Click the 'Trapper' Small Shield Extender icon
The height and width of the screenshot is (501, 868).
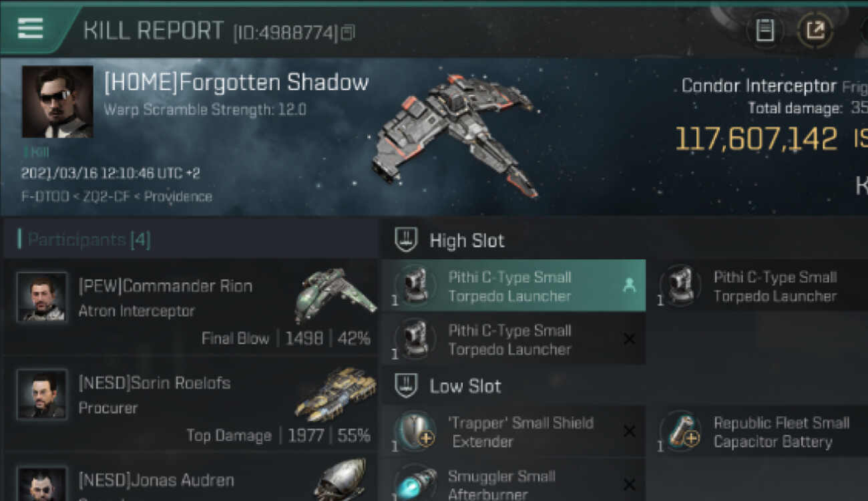(415, 431)
